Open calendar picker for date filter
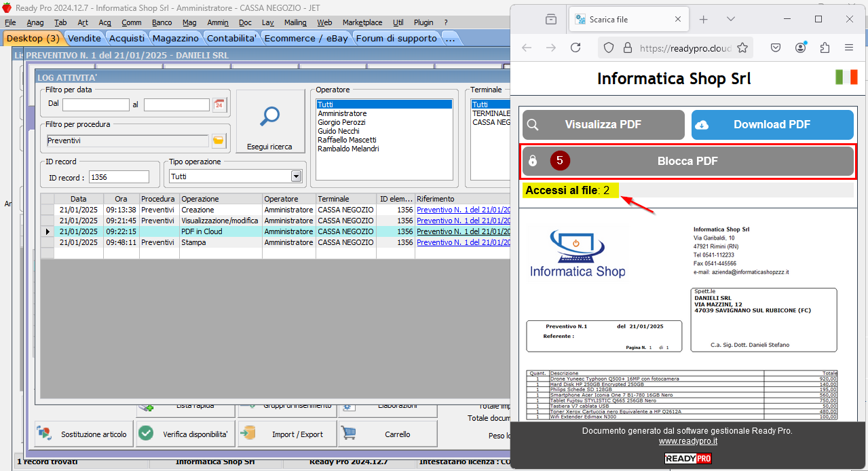 click(219, 105)
